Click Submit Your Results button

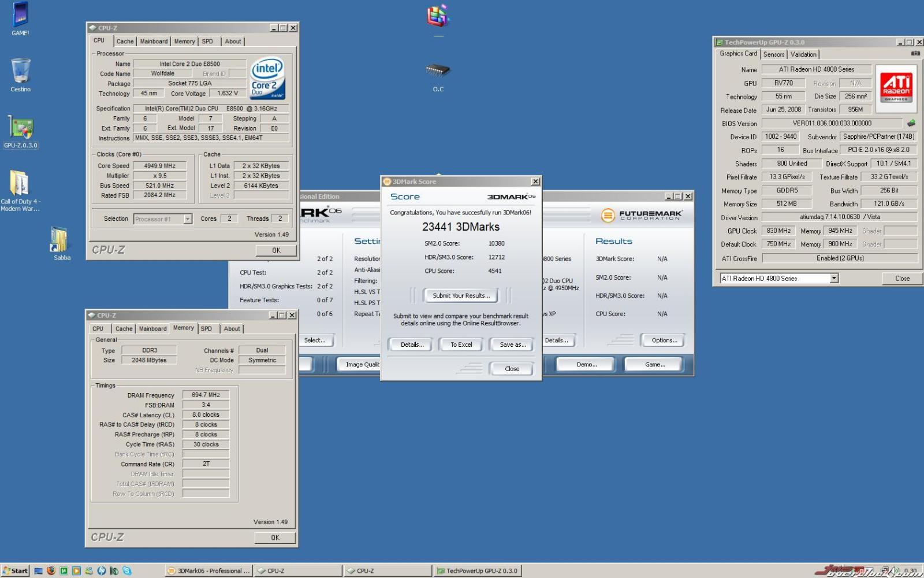click(x=461, y=296)
